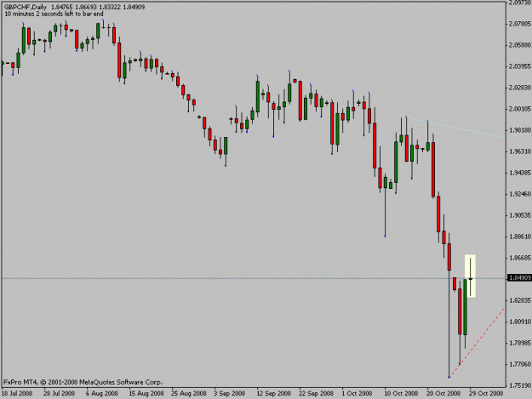The height and width of the screenshot is (399, 532).
Task: Click the GBPCHF,Daily chart title text
Action: point(26,7)
